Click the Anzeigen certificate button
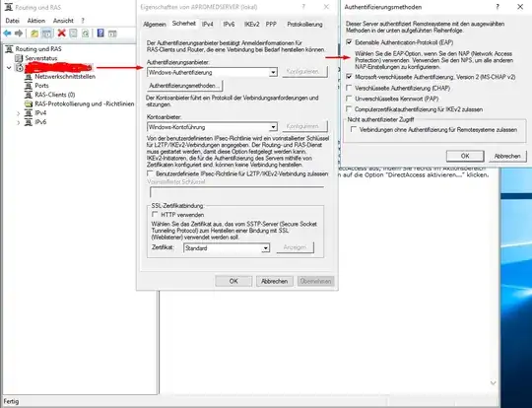532x408 pixels. pos(295,247)
